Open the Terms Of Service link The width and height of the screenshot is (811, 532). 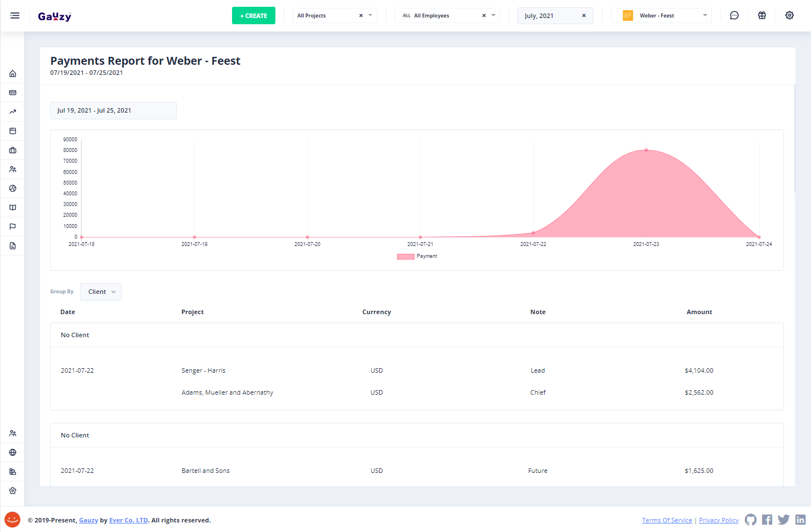(x=667, y=520)
